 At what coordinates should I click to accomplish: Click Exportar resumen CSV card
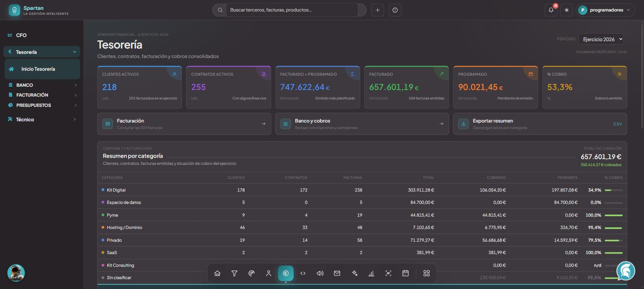(540, 124)
